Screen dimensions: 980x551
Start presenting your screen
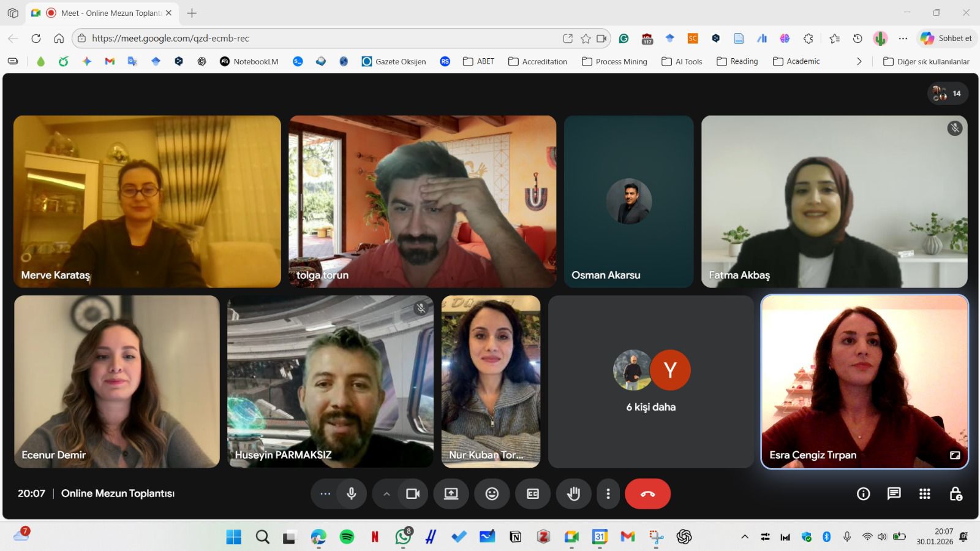pyautogui.click(x=451, y=494)
